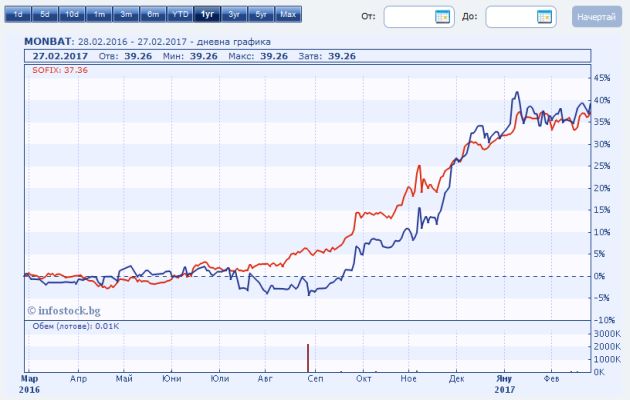Click the Сеп month axis label
The width and height of the screenshot is (630, 400).
coord(315,379)
